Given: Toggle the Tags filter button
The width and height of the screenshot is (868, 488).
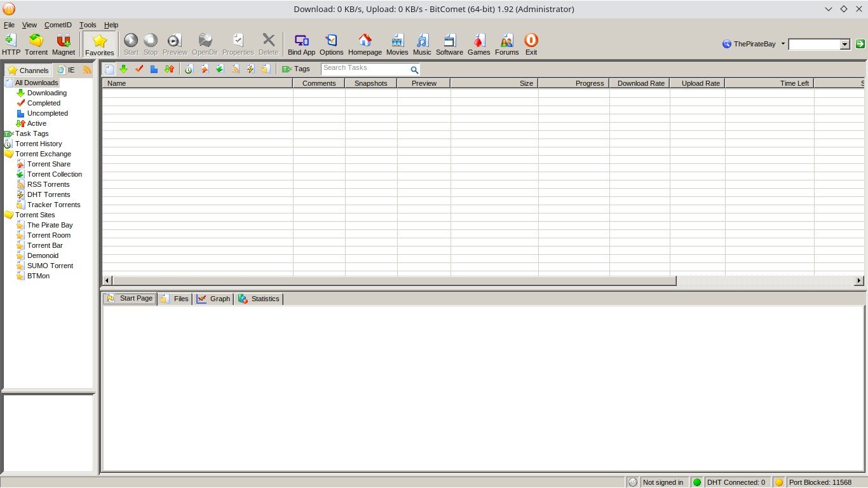Looking at the screenshot, I should [x=297, y=69].
